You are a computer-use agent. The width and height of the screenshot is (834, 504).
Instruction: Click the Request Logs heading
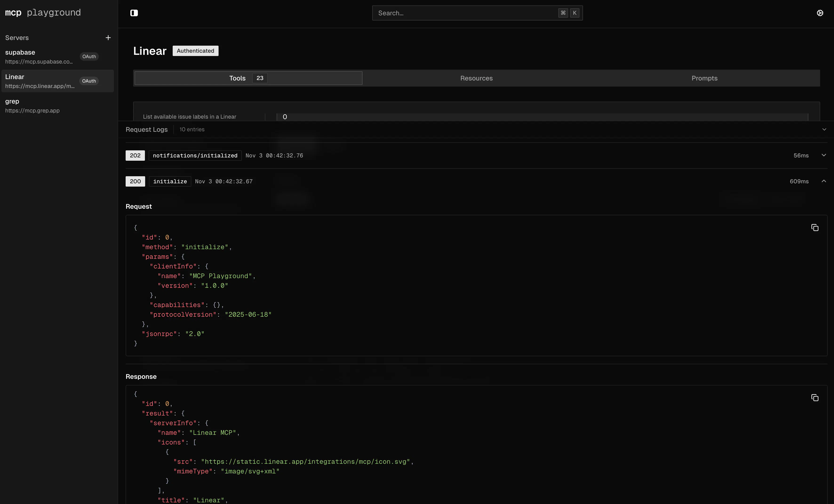147,129
